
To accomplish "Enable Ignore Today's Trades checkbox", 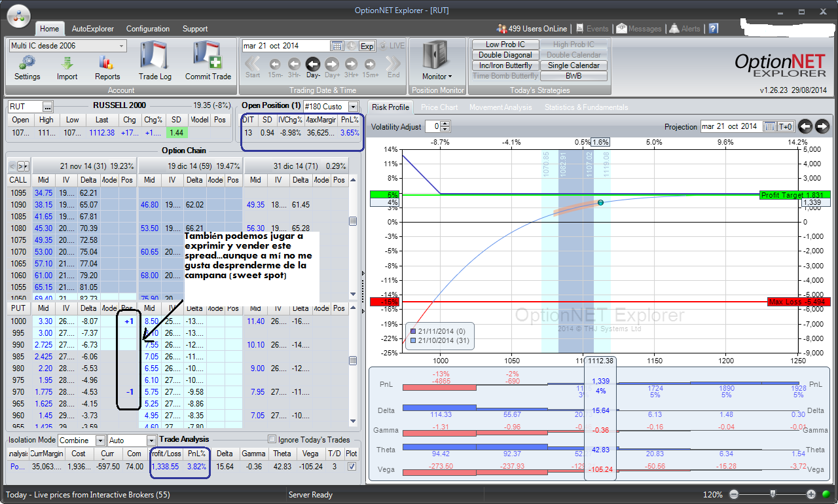I will [272, 440].
